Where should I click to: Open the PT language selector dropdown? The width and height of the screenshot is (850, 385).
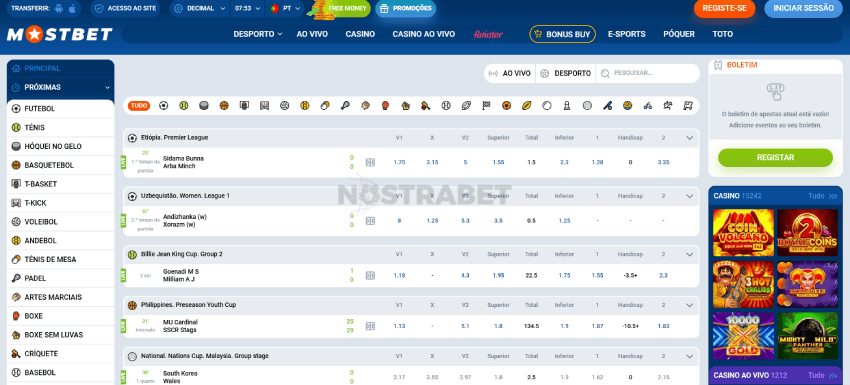(285, 8)
